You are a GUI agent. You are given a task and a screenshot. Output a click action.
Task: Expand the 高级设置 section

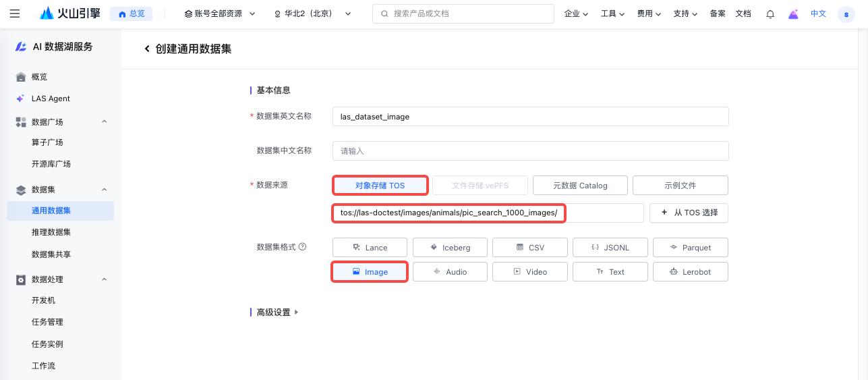[x=277, y=313]
